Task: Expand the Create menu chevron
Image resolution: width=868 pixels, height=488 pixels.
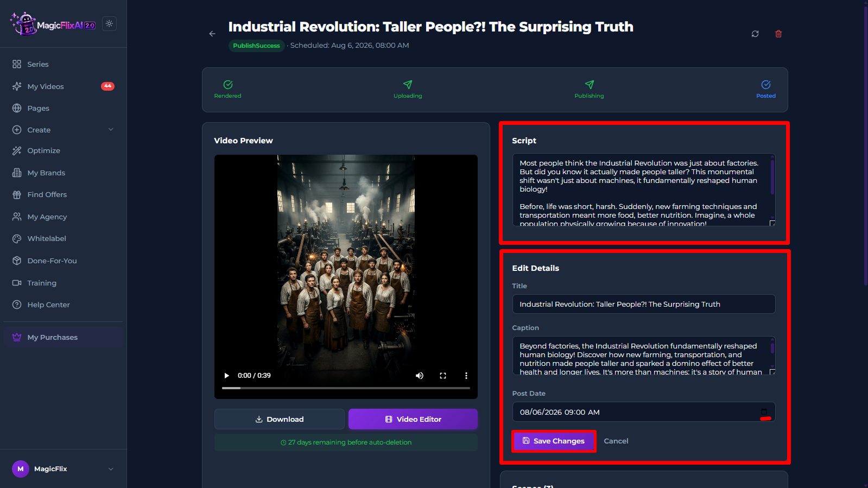Action: 111,130
